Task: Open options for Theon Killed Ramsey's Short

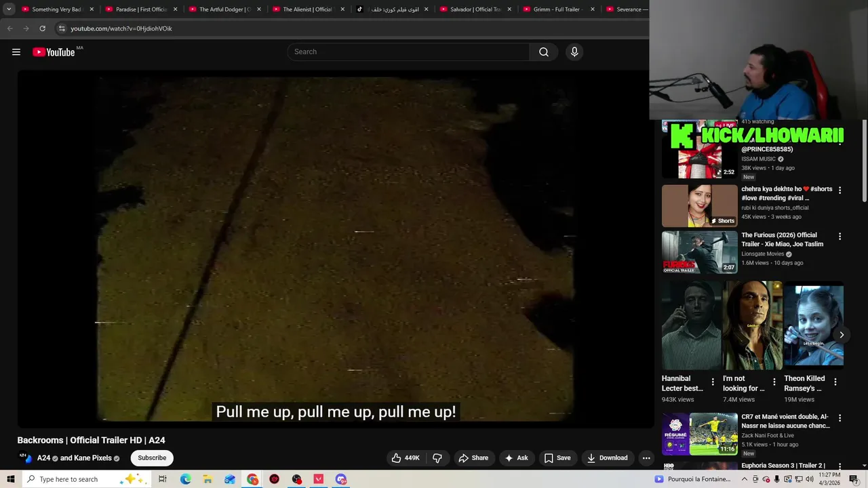Action: 835,382
